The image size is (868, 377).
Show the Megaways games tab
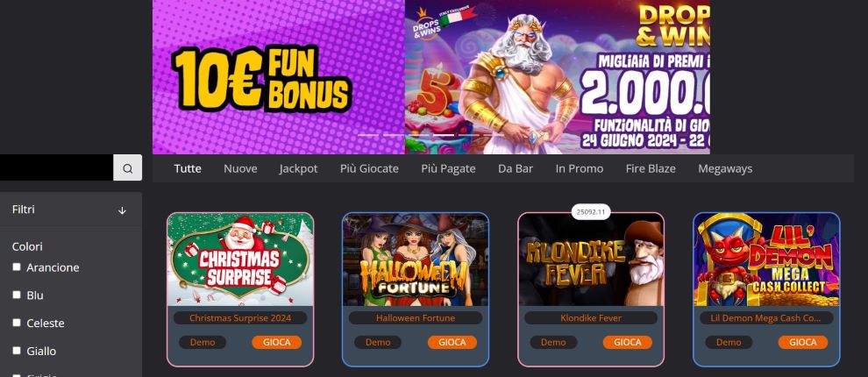725,168
